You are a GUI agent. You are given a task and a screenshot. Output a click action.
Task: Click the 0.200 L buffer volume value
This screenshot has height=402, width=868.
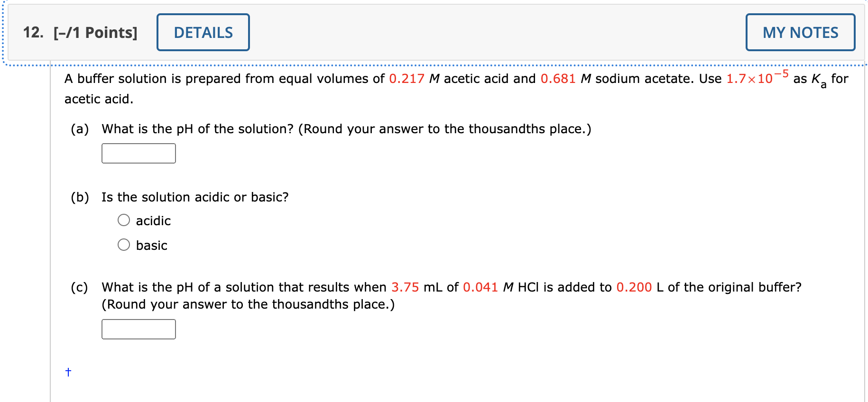click(x=633, y=287)
